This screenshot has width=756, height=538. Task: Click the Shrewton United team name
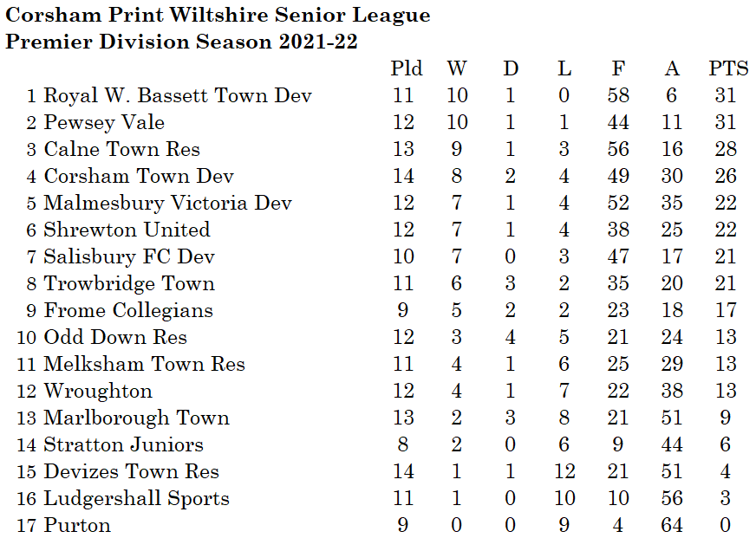click(x=127, y=230)
